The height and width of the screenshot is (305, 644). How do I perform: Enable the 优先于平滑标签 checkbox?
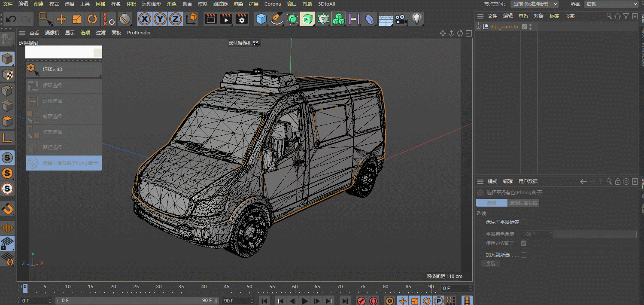pyautogui.click(x=523, y=222)
